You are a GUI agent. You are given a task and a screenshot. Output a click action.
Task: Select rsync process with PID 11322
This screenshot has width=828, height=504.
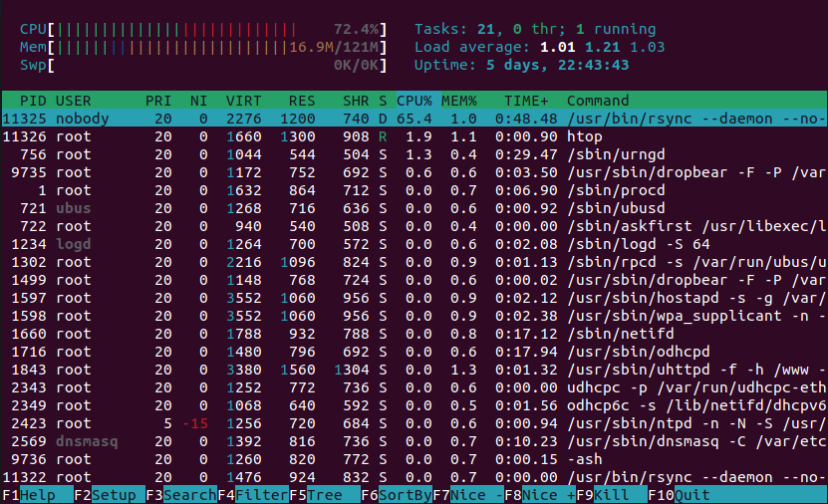coord(414,477)
